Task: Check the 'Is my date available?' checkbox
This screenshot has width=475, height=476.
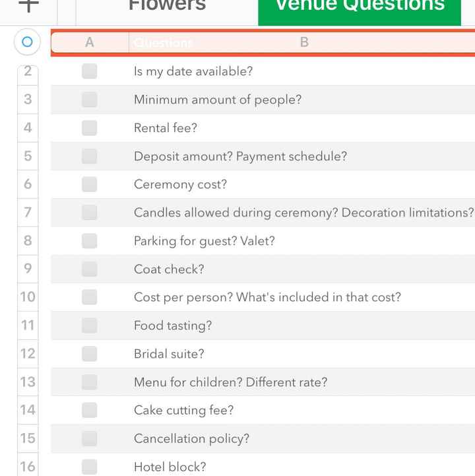Action: (x=90, y=71)
